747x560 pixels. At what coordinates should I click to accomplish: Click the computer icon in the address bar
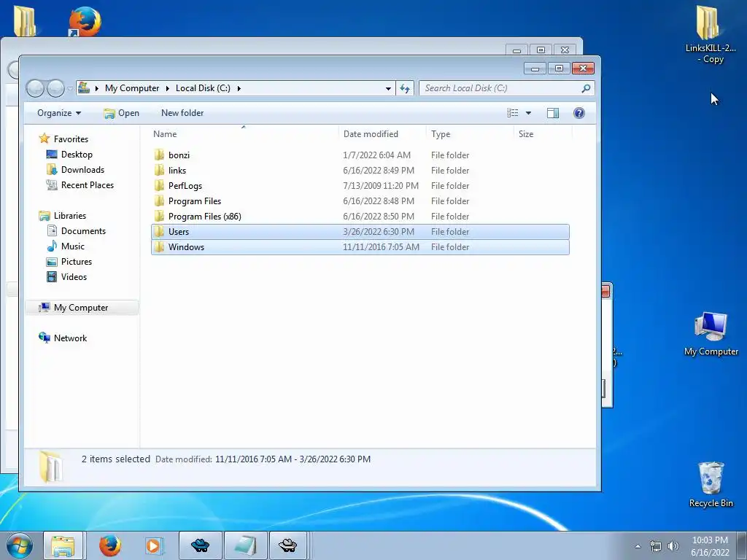(x=84, y=87)
